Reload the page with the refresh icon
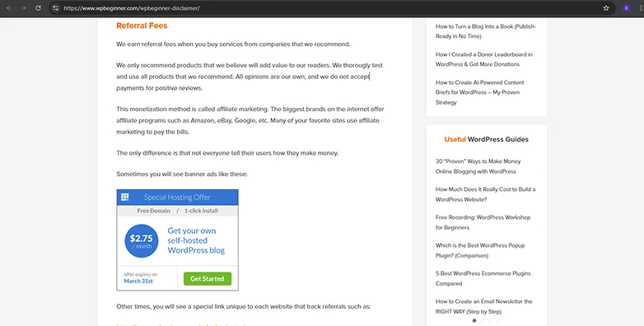Viewport: 644px width, 326px height. [x=38, y=7]
